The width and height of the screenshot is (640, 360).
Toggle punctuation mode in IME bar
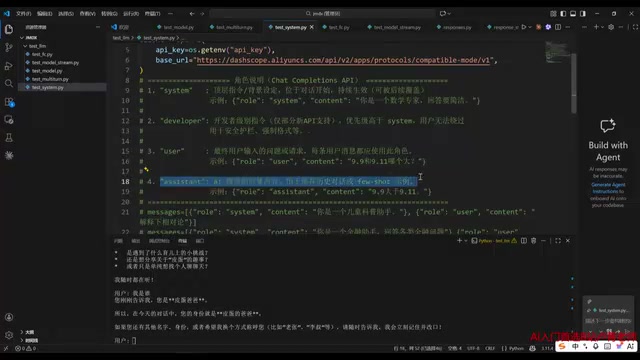(x=585, y=346)
